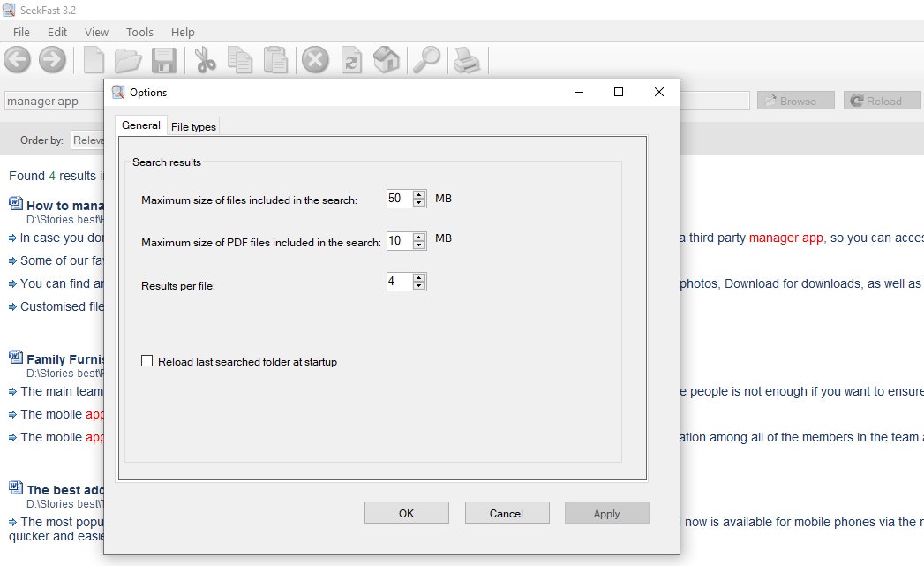Click the folder path field beside Browse
The height and width of the screenshot is (566, 924).
(x=714, y=101)
